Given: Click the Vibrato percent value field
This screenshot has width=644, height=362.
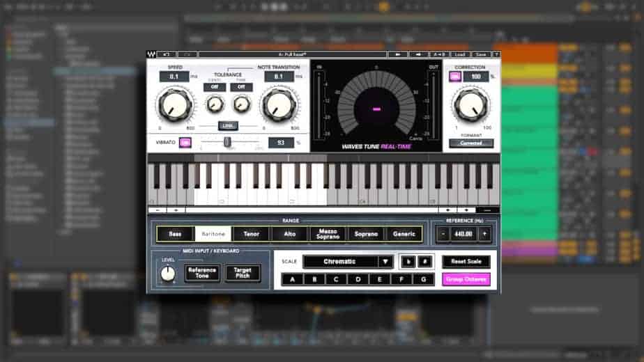Looking at the screenshot, I should point(281,143).
